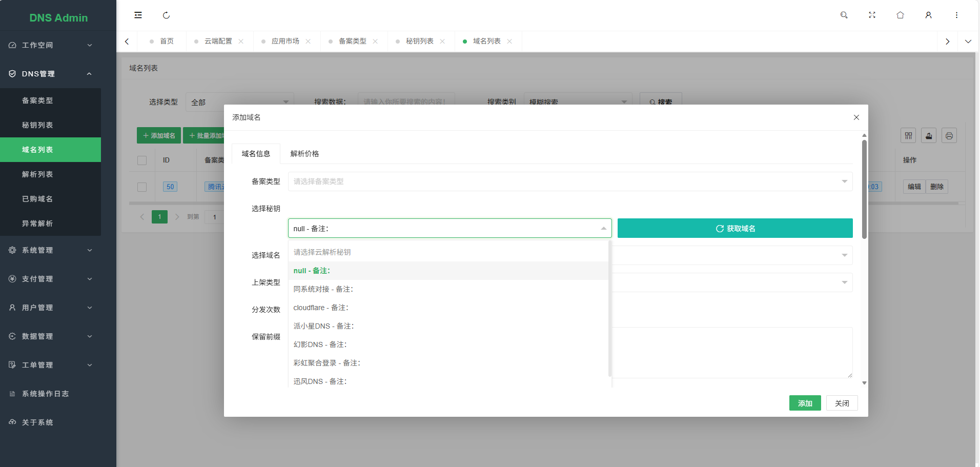This screenshot has height=467, width=980.
Task: Click the sidebar collapse menu icon
Action: [138, 15]
